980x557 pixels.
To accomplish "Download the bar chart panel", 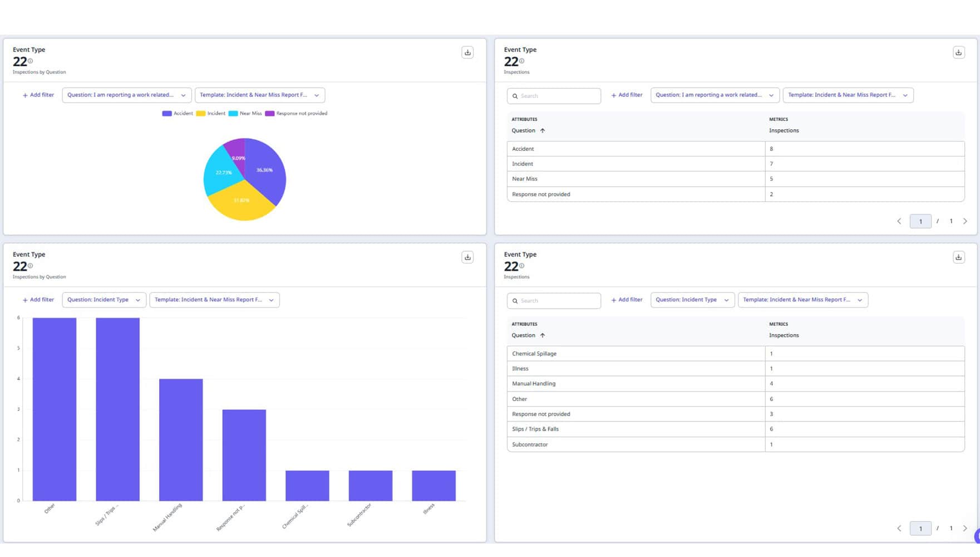I will pyautogui.click(x=467, y=257).
